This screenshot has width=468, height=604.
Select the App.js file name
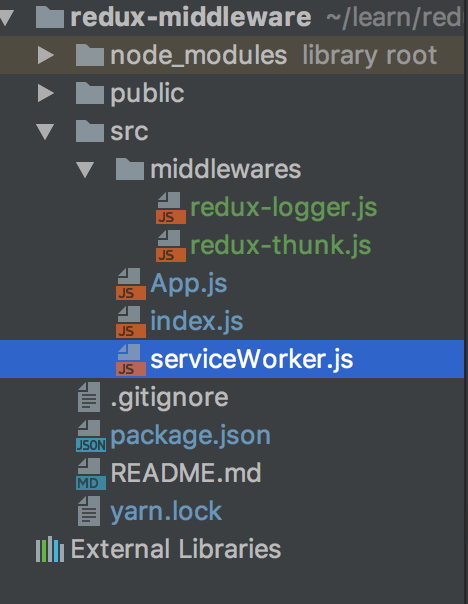coord(189,284)
